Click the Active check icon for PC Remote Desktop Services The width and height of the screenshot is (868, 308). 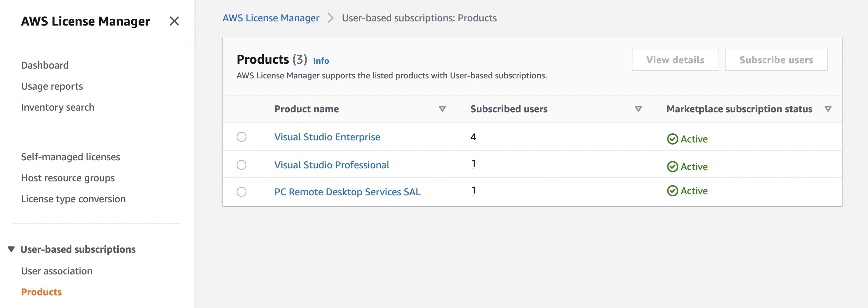tap(672, 191)
